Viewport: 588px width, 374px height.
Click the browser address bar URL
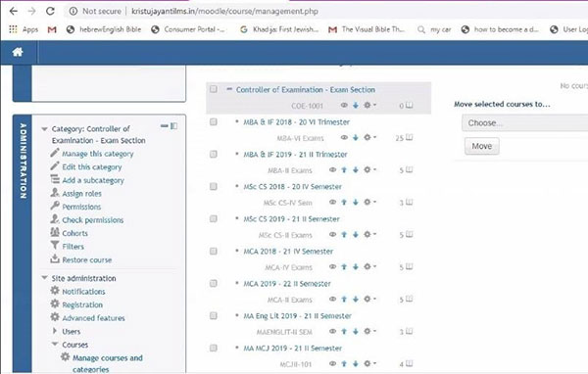pos(225,11)
